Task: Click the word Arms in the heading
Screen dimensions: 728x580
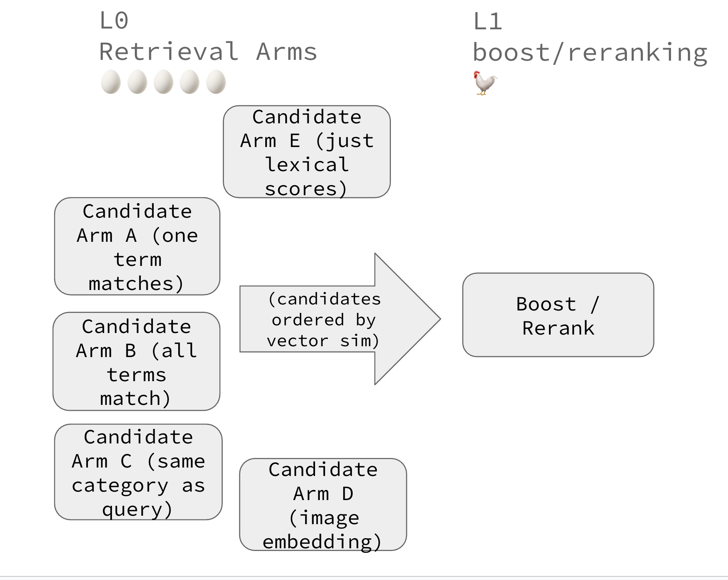Action: pyautogui.click(x=287, y=52)
